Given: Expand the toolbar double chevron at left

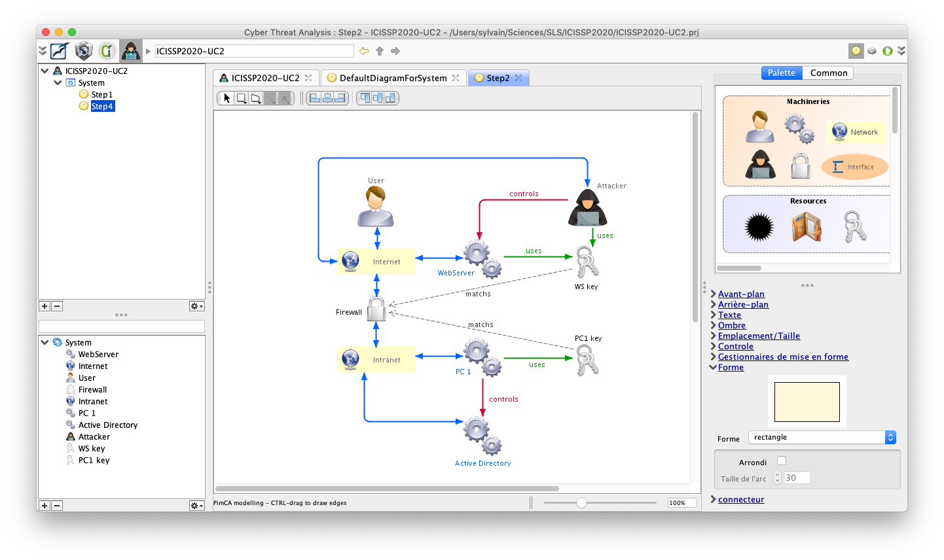Looking at the screenshot, I should [43, 50].
